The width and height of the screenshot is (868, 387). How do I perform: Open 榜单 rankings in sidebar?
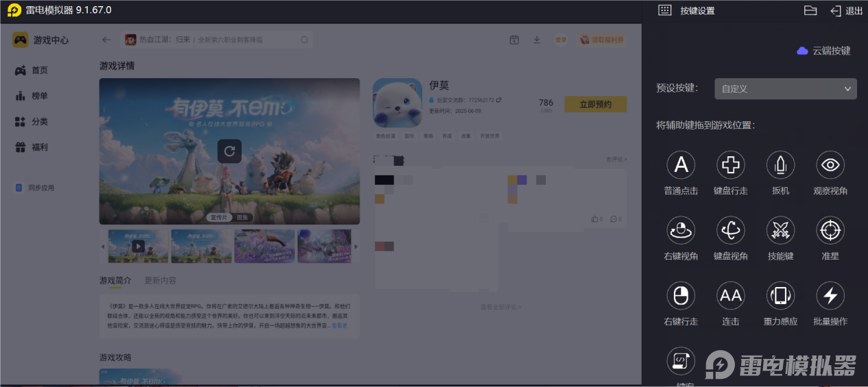pyautogui.click(x=32, y=96)
